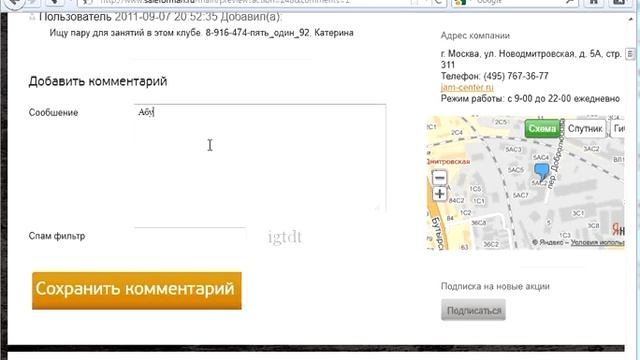The width and height of the screenshot is (640, 360).
Task: Click the Подписка на новые акции text
Action: pos(495,287)
